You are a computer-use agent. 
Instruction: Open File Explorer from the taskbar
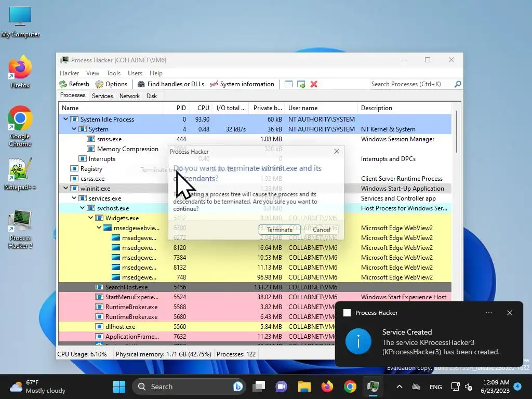click(304, 387)
